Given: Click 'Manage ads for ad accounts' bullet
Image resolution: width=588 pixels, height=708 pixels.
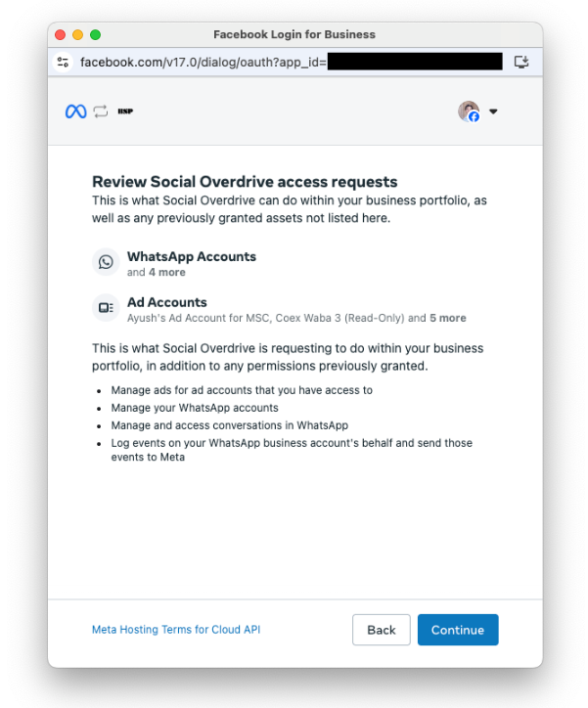Looking at the screenshot, I should click(x=242, y=390).
